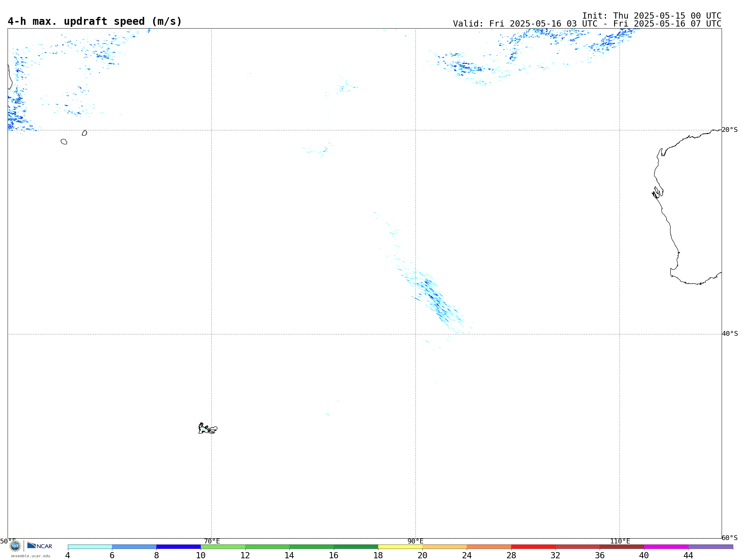Click the '4-h max. updraft speed (m/s)' title

[95, 21]
